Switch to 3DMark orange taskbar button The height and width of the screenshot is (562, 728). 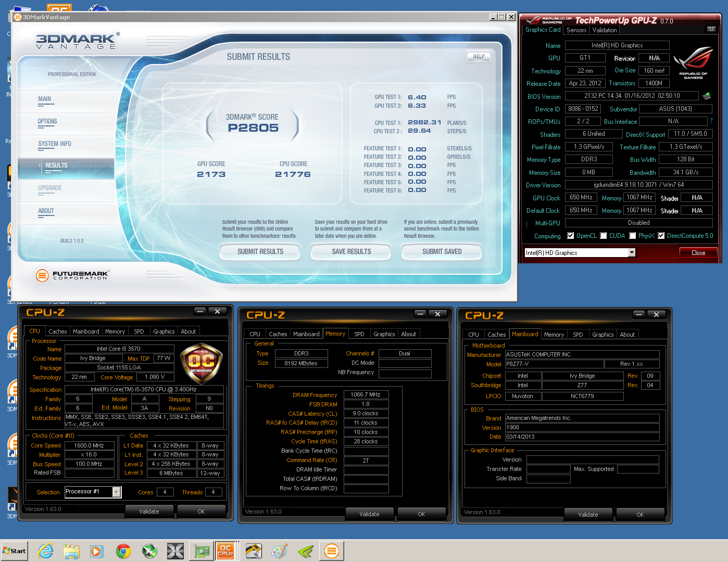[x=332, y=551]
